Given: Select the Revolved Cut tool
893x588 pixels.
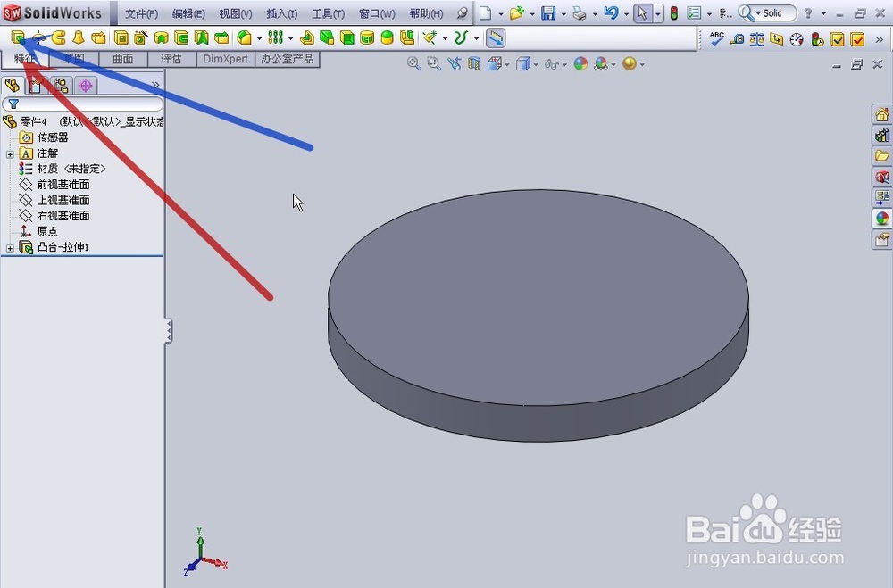Looking at the screenshot, I should 161,37.
